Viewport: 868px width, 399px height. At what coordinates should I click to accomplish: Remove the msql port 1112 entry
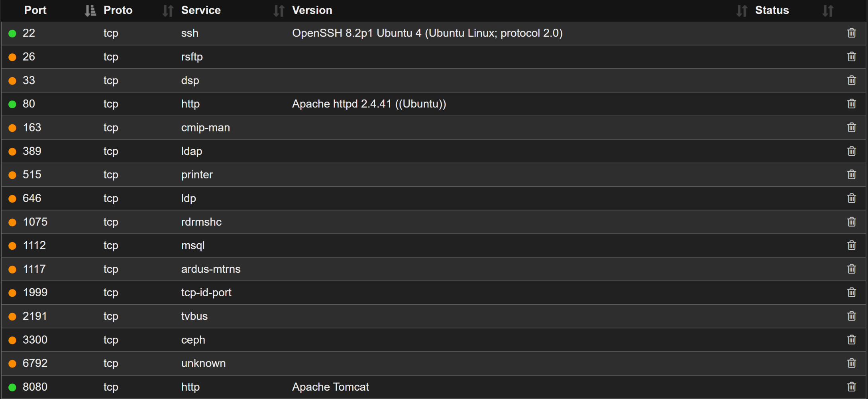click(x=851, y=245)
